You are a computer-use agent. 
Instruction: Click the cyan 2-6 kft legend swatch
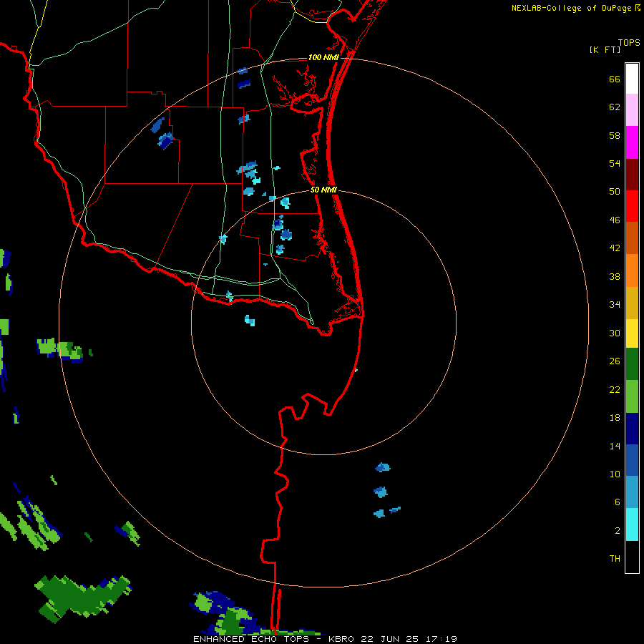(x=632, y=525)
